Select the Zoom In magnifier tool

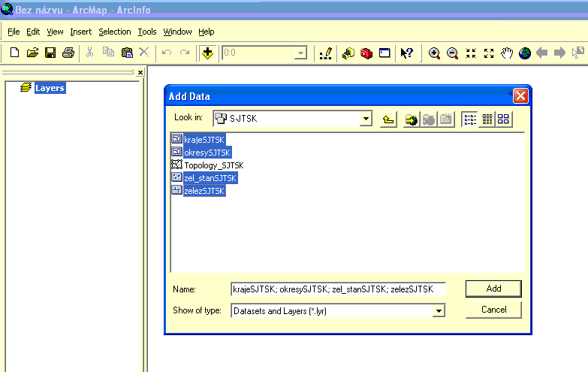(434, 53)
